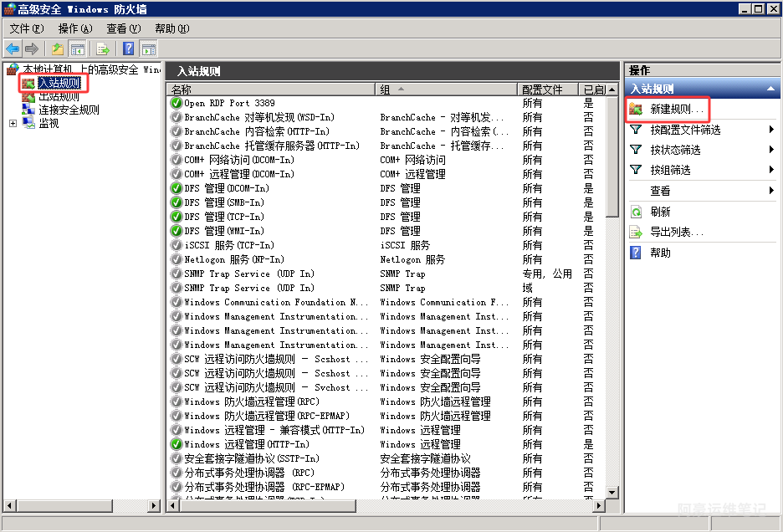This screenshot has width=783, height=532.
Task: Click 刷新 in the actions pane
Action: pos(660,212)
